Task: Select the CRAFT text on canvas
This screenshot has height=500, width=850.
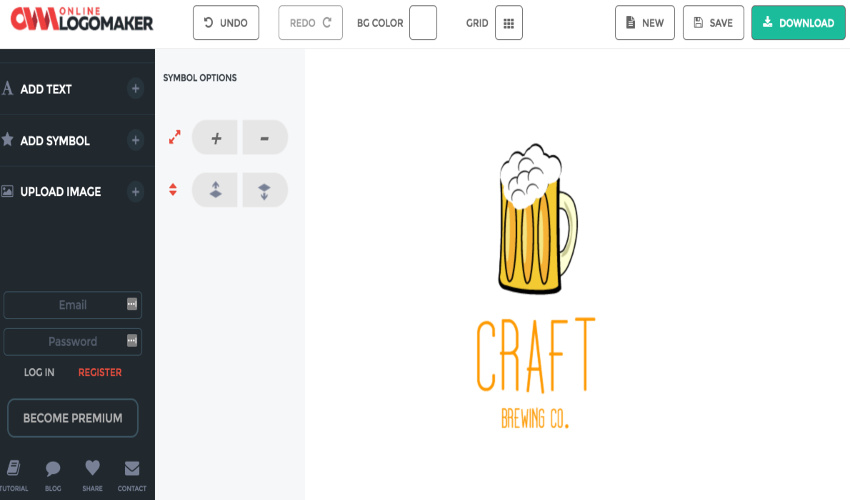Action: coord(536,355)
